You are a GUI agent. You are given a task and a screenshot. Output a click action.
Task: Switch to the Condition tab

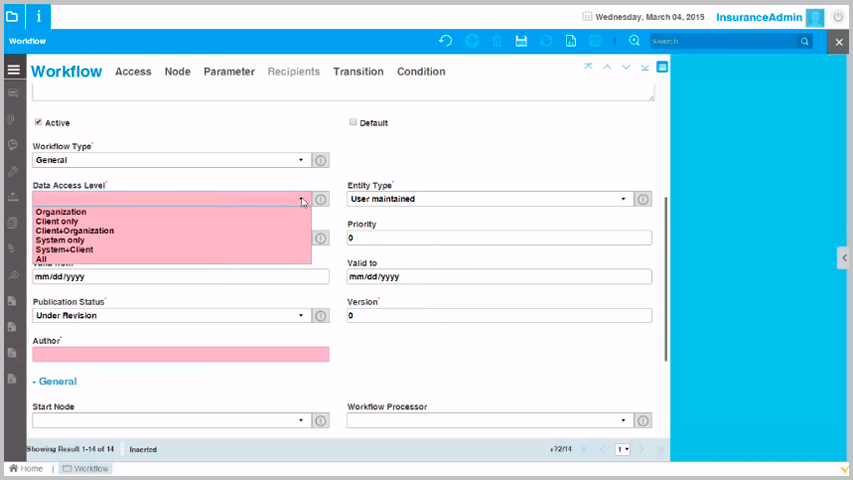[421, 71]
